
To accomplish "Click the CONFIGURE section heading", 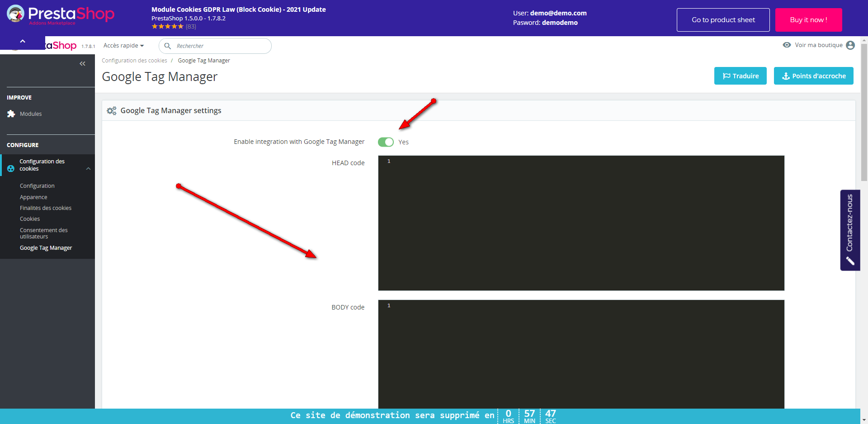I will pos(23,145).
